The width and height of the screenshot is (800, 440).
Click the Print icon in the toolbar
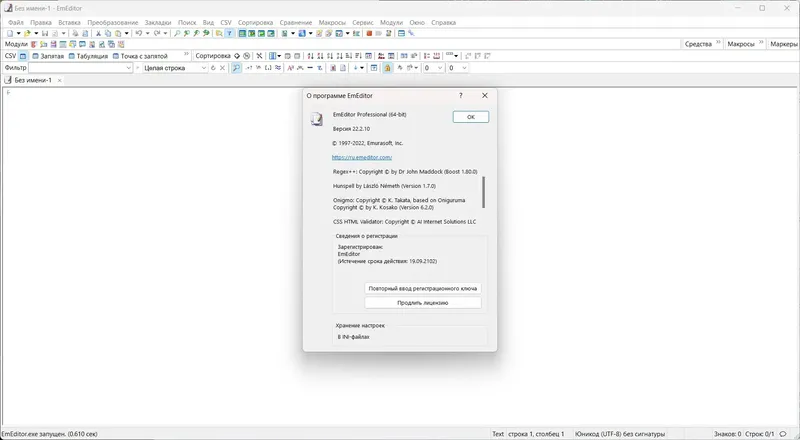point(75,33)
